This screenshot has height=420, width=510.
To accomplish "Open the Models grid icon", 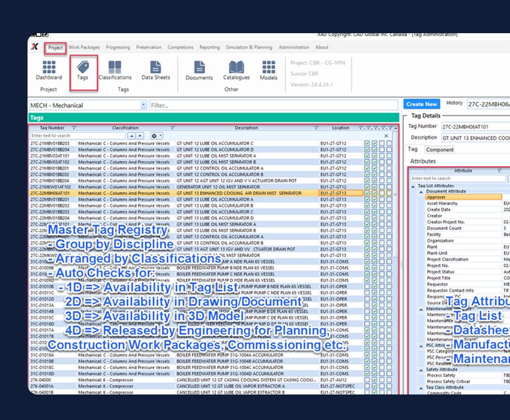I will point(269,70).
